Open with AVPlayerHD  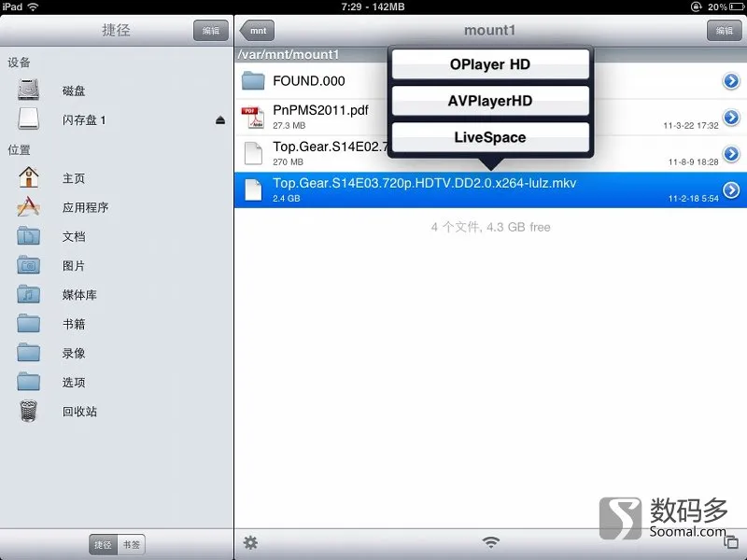coord(490,101)
